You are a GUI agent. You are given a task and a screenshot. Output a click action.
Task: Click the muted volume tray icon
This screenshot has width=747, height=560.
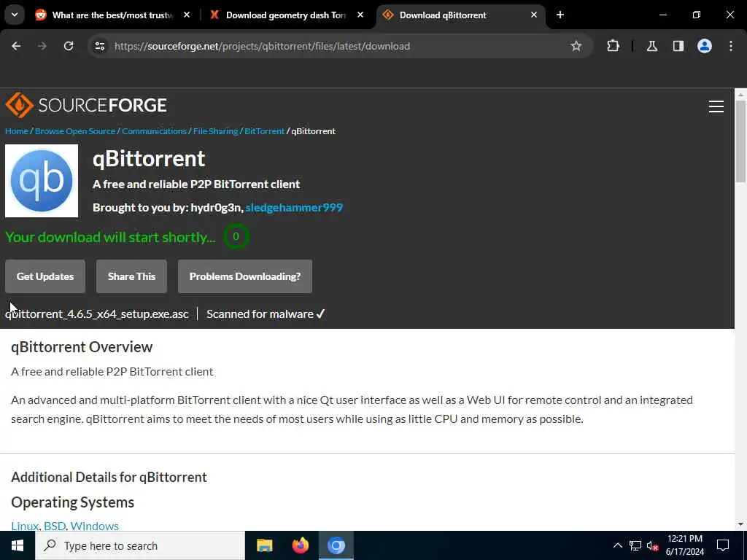click(653, 545)
